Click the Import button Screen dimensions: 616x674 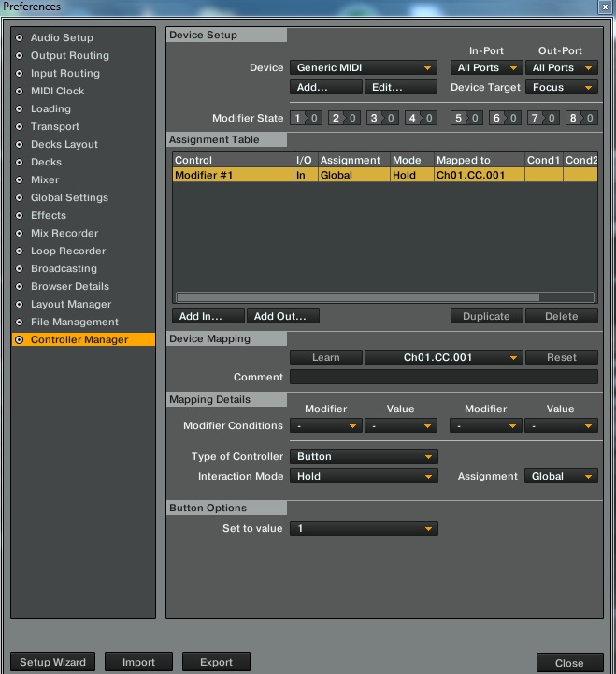click(x=138, y=662)
